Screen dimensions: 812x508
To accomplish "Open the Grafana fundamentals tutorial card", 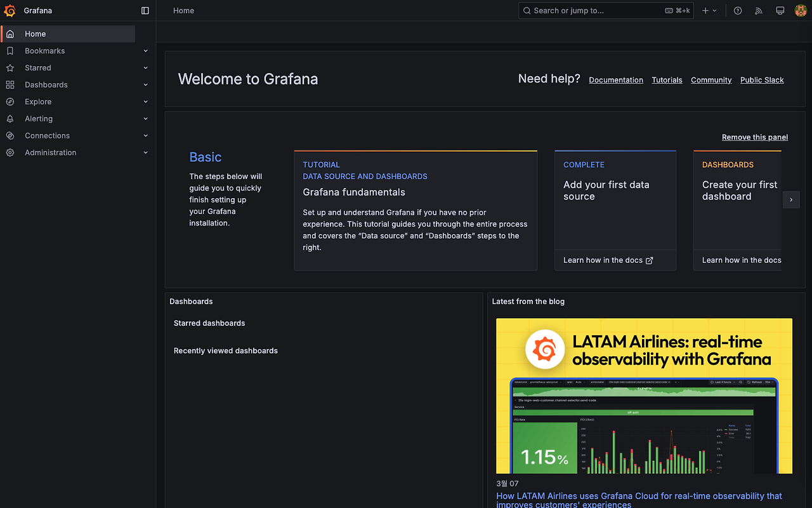I will 416,210.
